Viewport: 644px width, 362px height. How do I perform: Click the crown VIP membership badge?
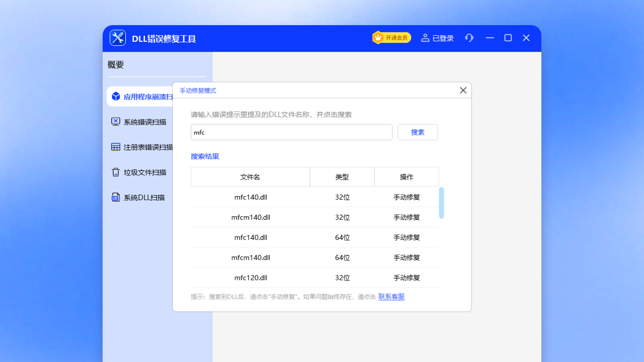[x=378, y=38]
